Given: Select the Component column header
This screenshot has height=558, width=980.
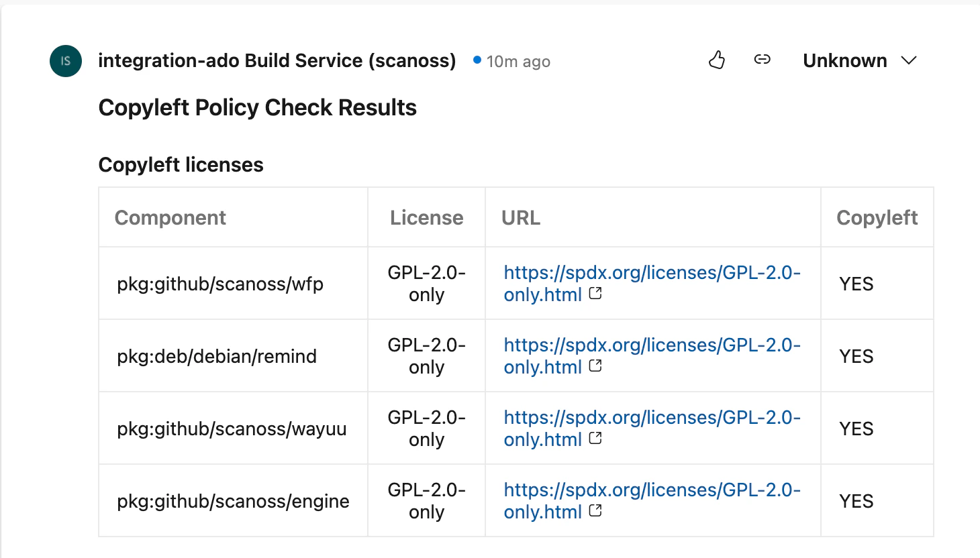Looking at the screenshot, I should click(170, 217).
